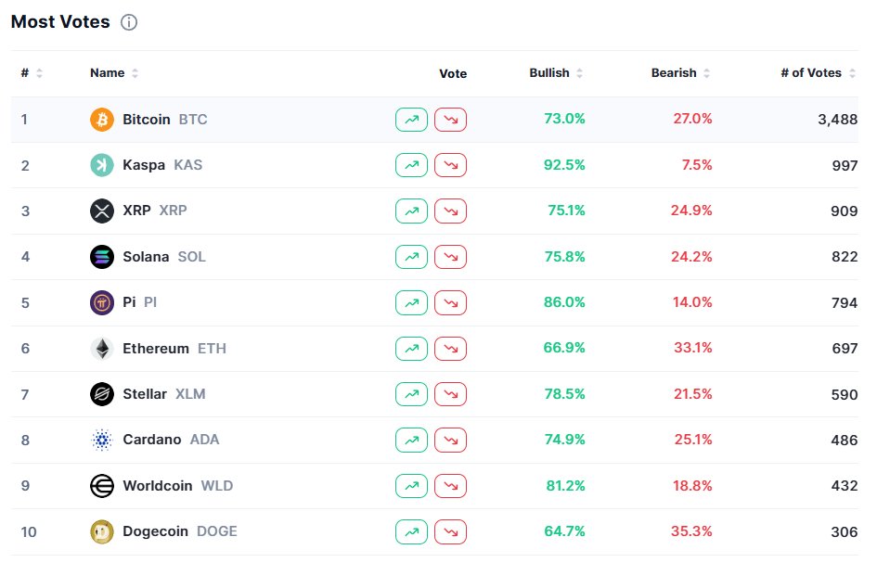Viewport: 890px width, 588px height.
Task: Select Worldcoin's 81.2% bullish value
Action: 565,486
